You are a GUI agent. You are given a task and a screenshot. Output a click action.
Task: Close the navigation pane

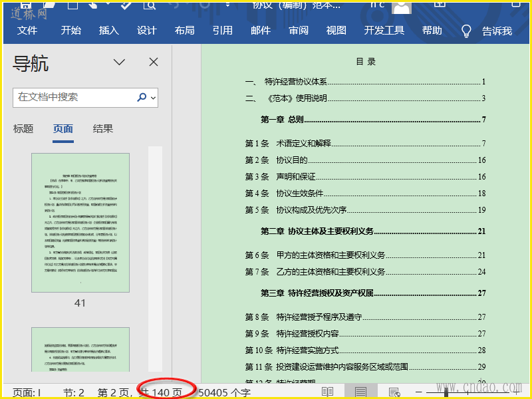click(154, 62)
